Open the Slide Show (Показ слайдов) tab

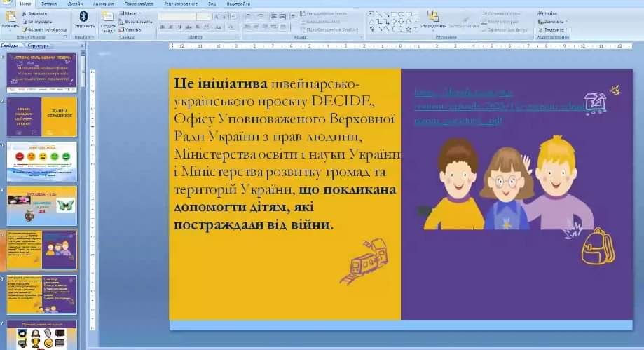click(x=139, y=4)
